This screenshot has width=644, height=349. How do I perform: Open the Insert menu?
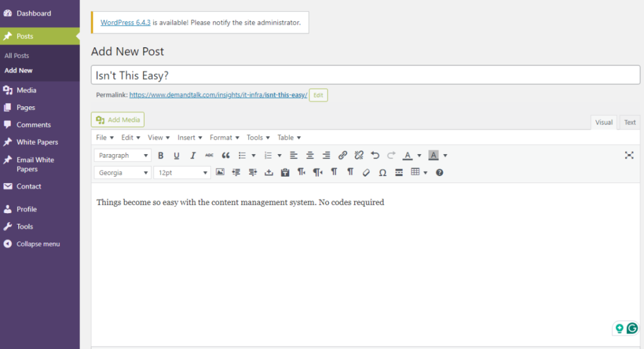coord(190,138)
